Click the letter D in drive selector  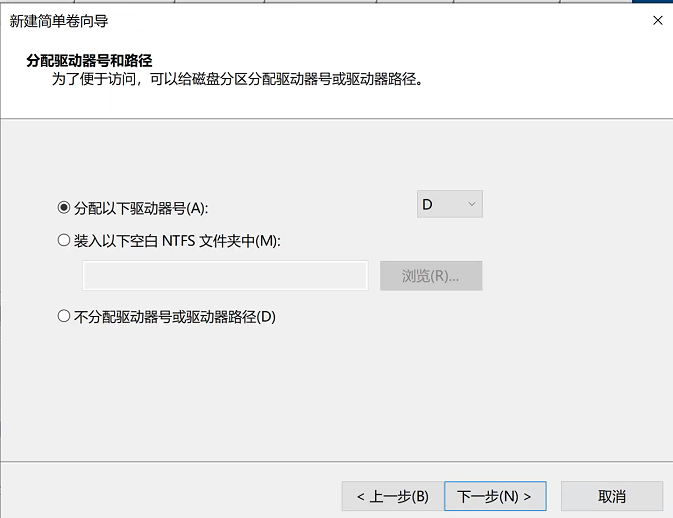pyautogui.click(x=428, y=205)
